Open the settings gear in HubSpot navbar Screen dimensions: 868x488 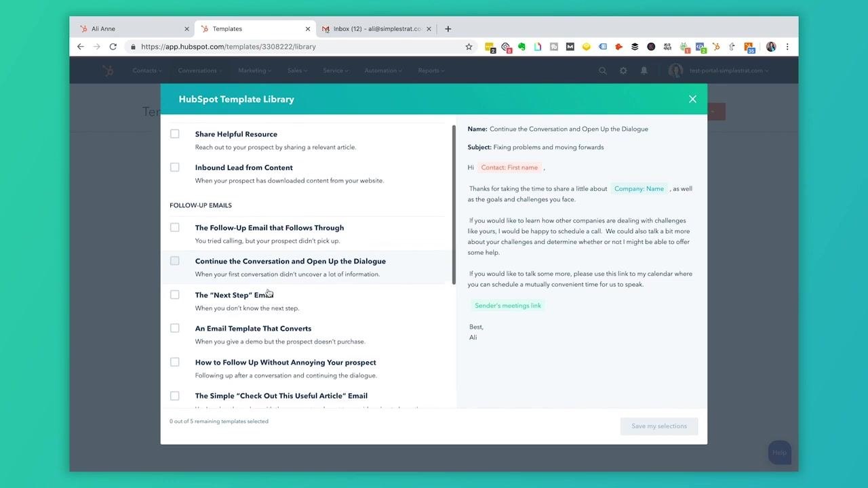coord(623,70)
